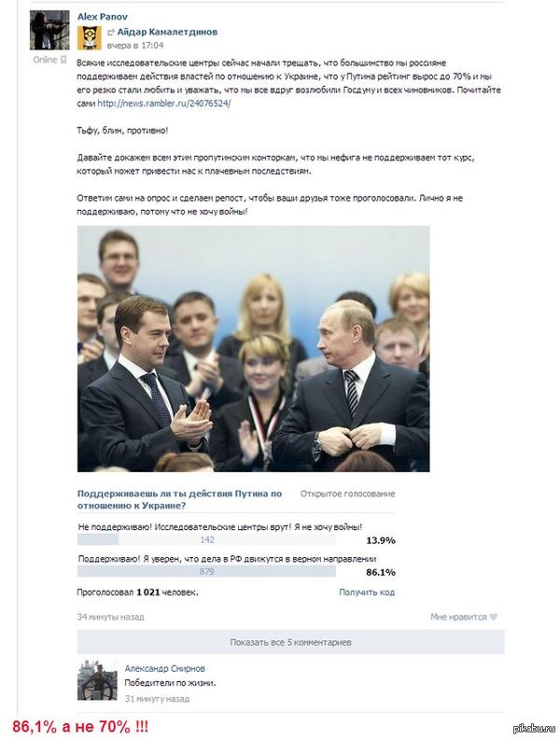The height and width of the screenshot is (739, 560).
Task: Click the mobile device icon near Online
Action: coord(63,60)
